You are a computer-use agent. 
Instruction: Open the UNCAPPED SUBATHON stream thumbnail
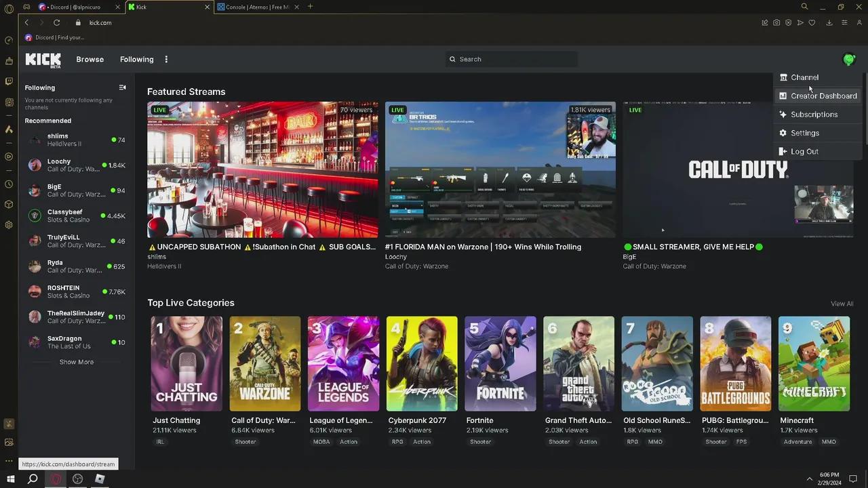coord(263,169)
